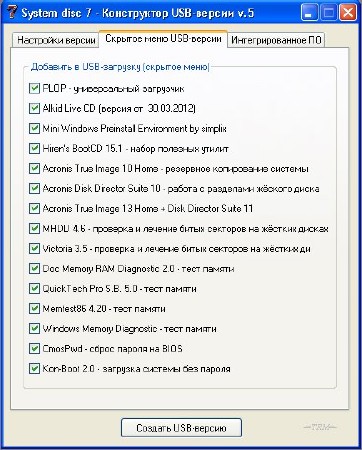Uncheck Acronis True Image 13 Home checkbox
The height and width of the screenshot is (450, 362).
tap(34, 208)
